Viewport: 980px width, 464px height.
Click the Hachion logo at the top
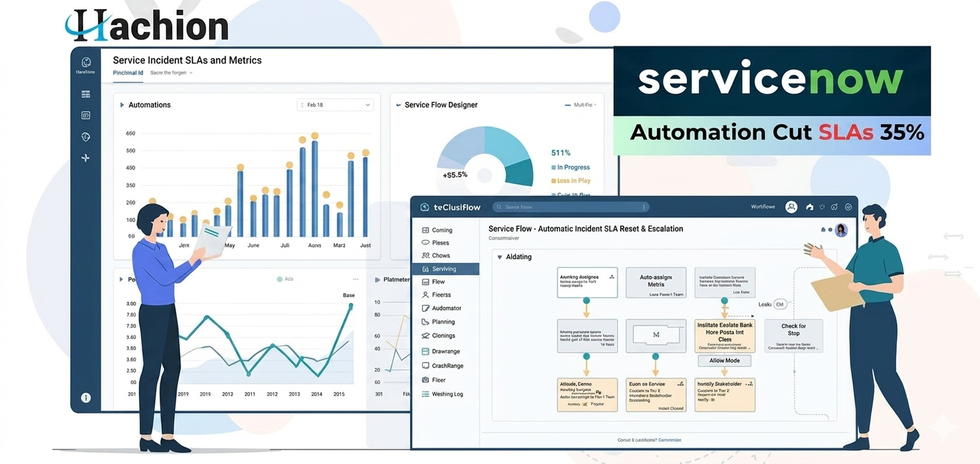(146, 24)
